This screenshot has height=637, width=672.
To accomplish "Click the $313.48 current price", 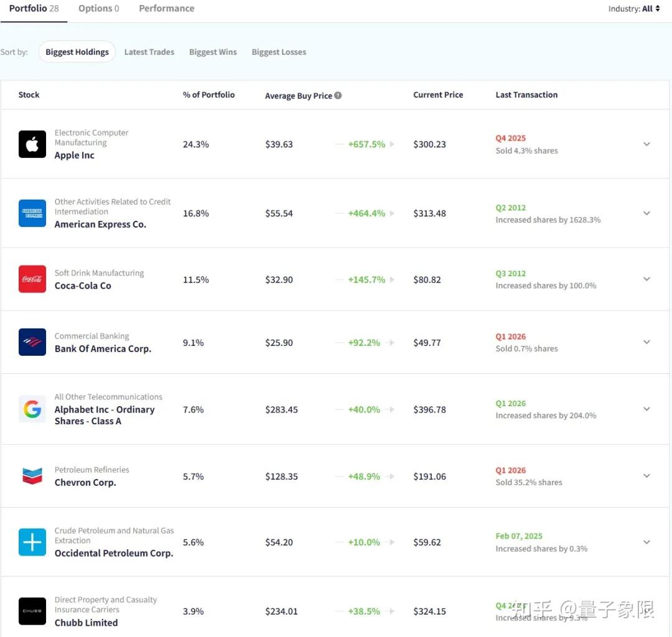I will (429, 213).
